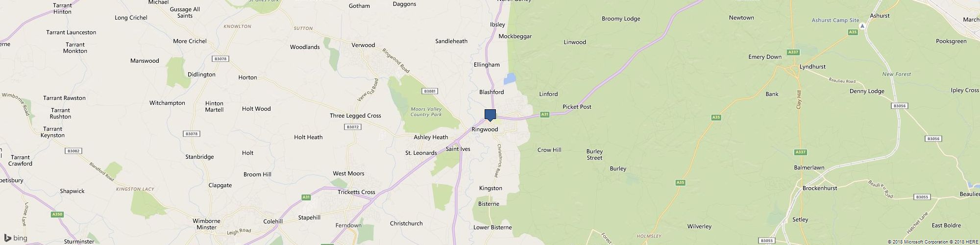Select the Burley village label
The height and width of the screenshot is (245, 980).
[x=618, y=169]
